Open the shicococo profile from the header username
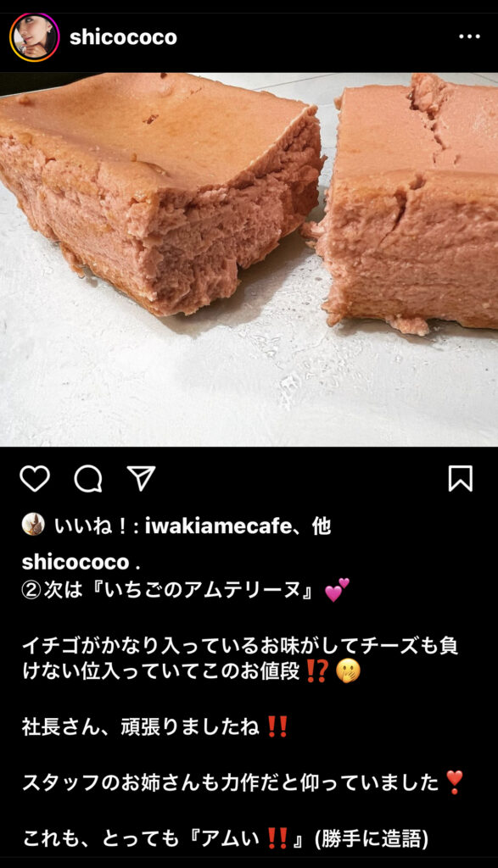Image resolution: width=498 pixels, height=868 pixels. [123, 37]
